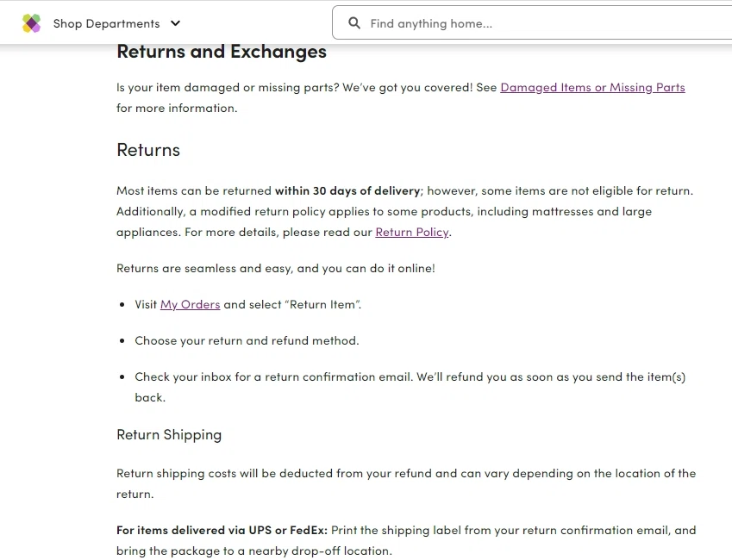Select Shop Departments in the top bar
Screen dimensions: 732x560
(107, 23)
